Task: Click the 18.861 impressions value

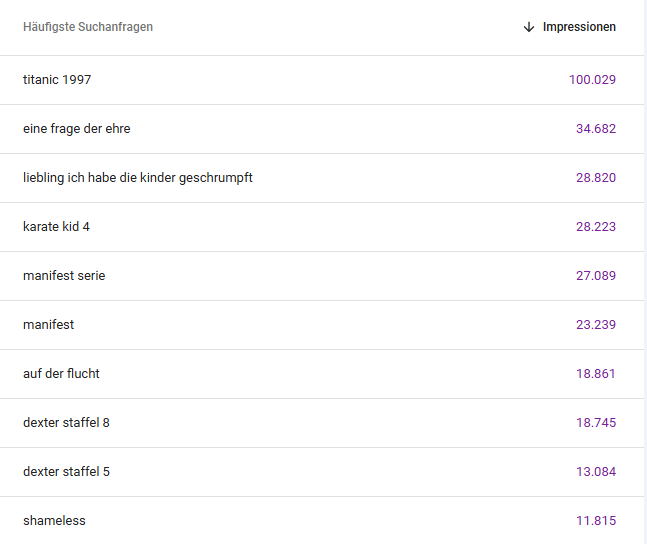Action: 595,373
